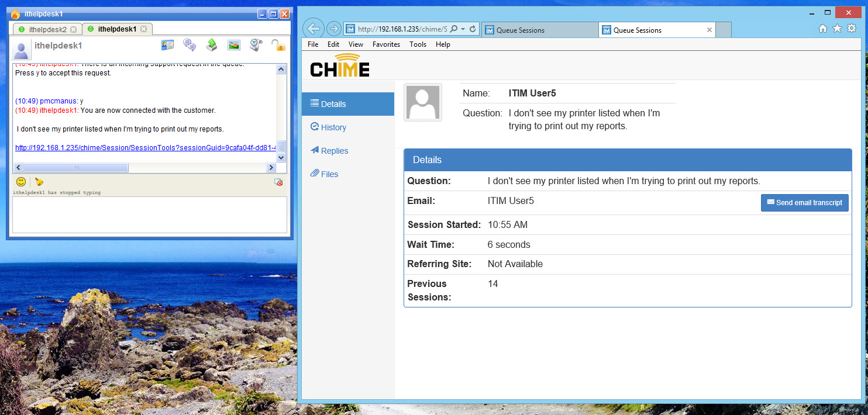The width and height of the screenshot is (868, 415).
Task: Click the browser Forward button
Action: [333, 29]
